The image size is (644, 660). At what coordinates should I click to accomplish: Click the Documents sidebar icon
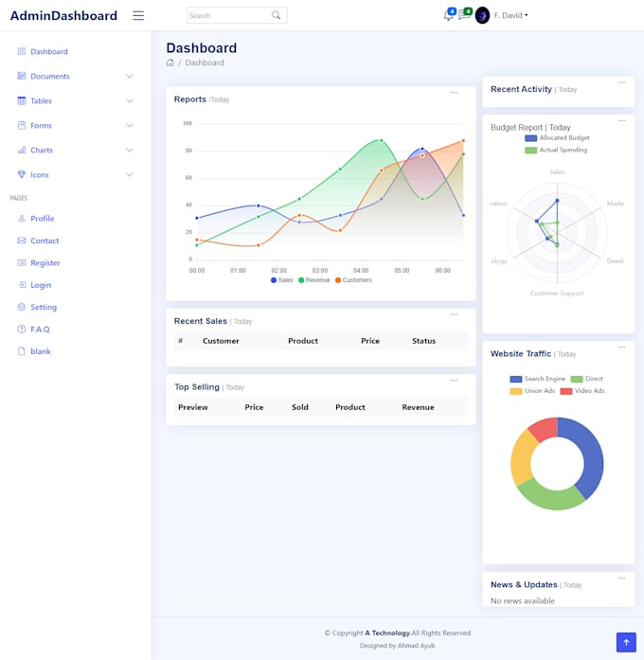point(22,76)
